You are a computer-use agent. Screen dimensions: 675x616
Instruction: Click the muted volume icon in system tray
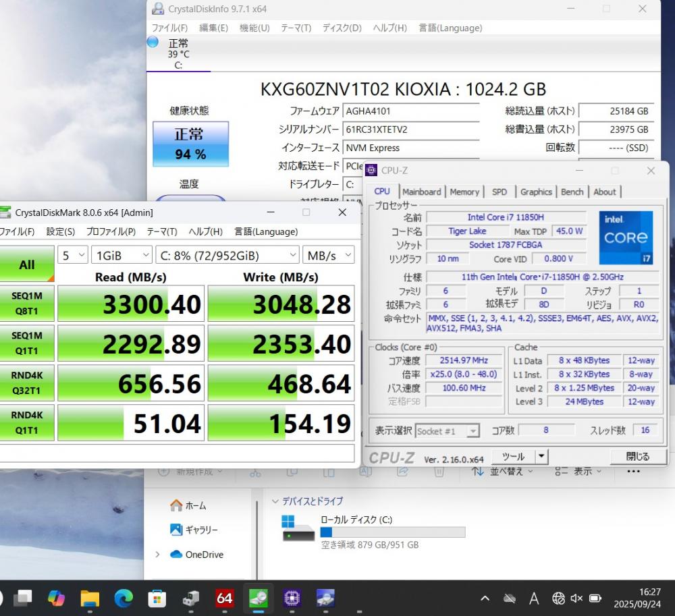tap(576, 598)
